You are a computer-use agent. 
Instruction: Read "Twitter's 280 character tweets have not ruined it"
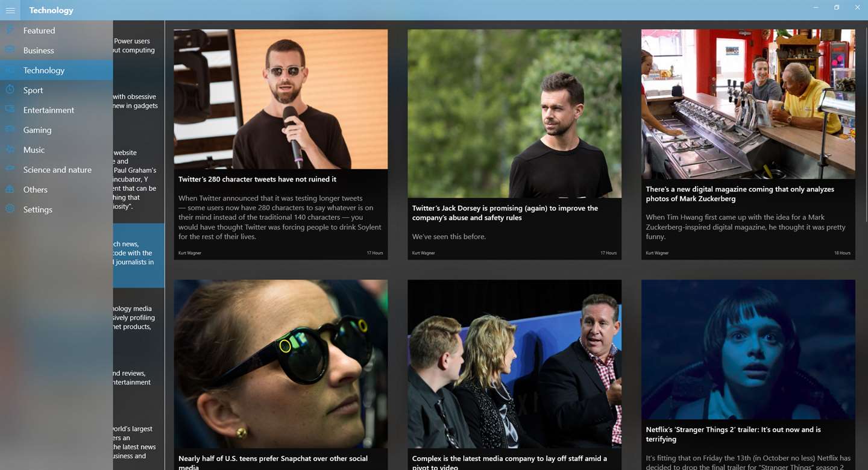pos(257,179)
